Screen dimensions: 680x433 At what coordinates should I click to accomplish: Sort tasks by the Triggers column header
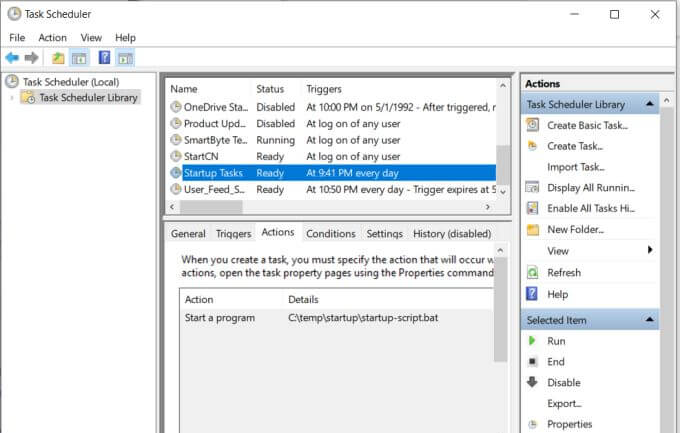(324, 89)
